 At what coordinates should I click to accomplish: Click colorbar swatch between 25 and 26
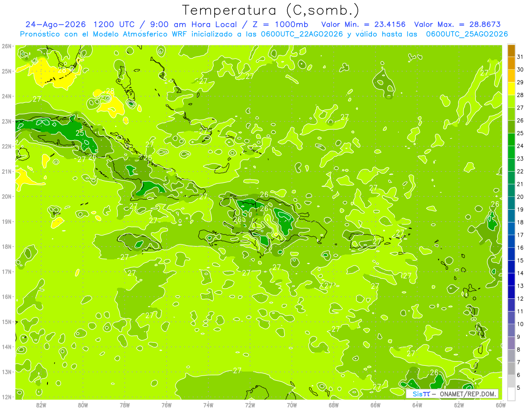pyautogui.click(x=512, y=127)
